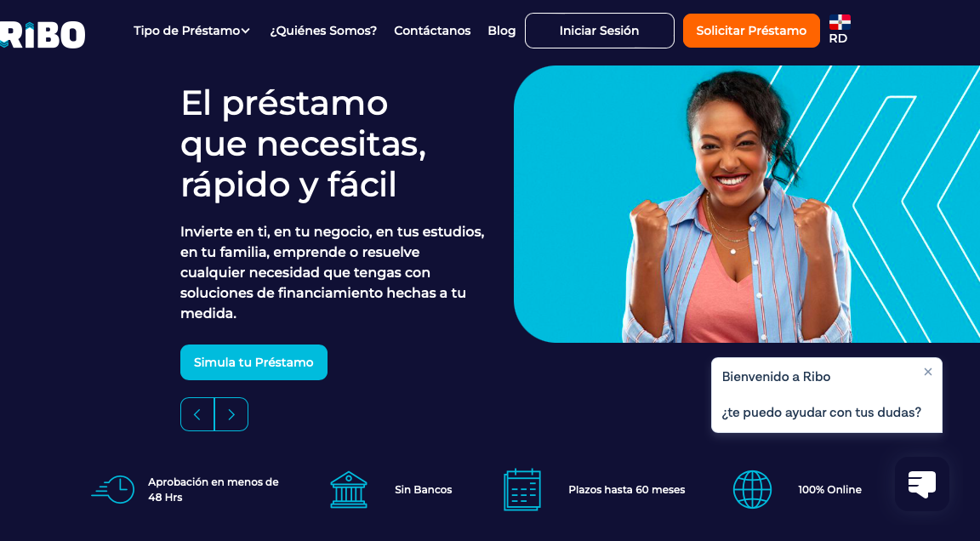Click the chat message '¿te puedo ayudar con tus dudas?'
The height and width of the screenshot is (541, 980).
coord(821,413)
